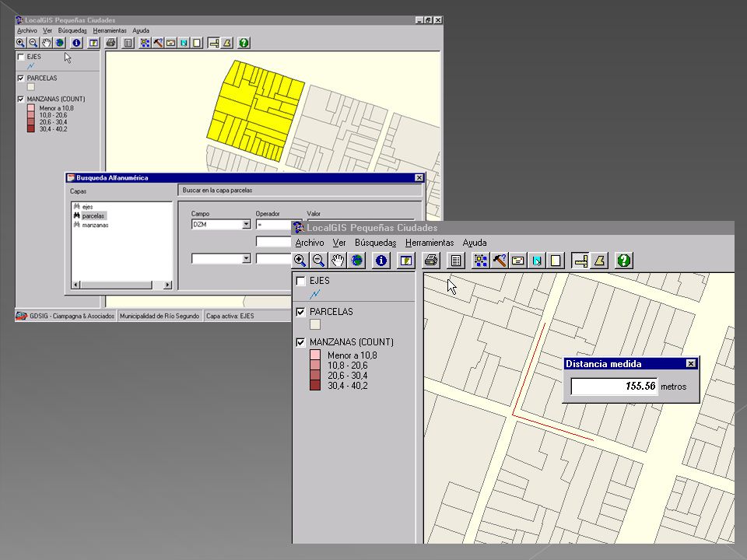Open Ayuda menu in front LocalGIS window
The image size is (747, 560).
point(475,243)
